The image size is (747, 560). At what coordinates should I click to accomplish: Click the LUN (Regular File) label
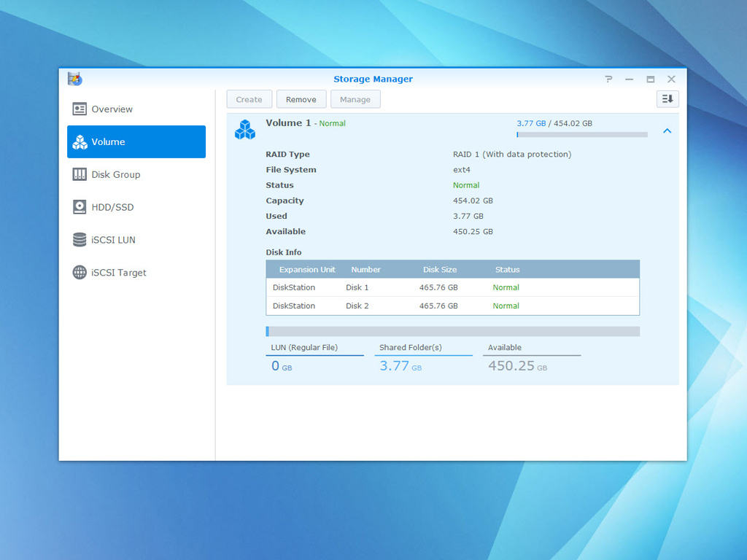click(304, 348)
